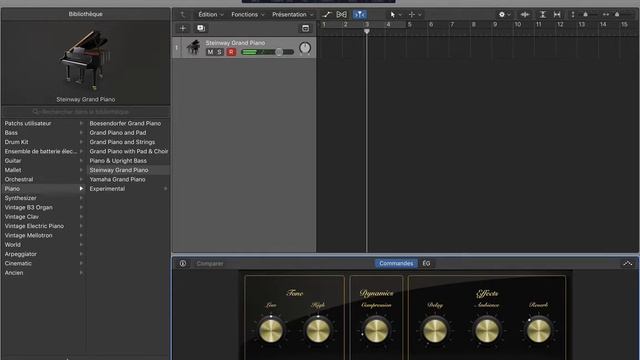Click the track pan knob
This screenshot has width=640, height=360.
305,48
